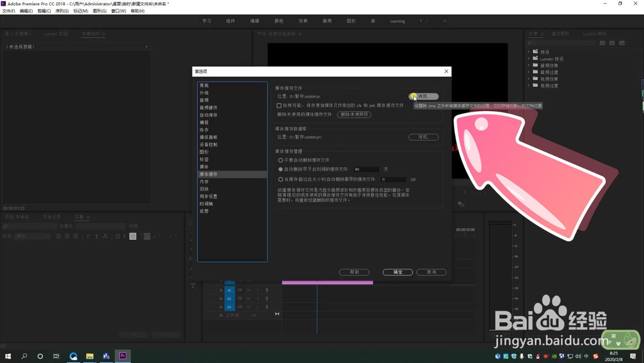Click the caption background color swatch

click(133, 237)
